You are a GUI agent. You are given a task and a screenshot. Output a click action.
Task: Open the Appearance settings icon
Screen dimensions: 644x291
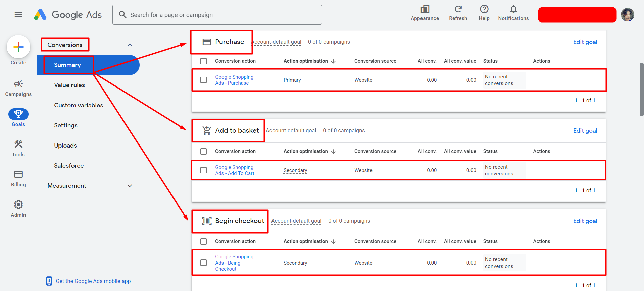(x=425, y=13)
